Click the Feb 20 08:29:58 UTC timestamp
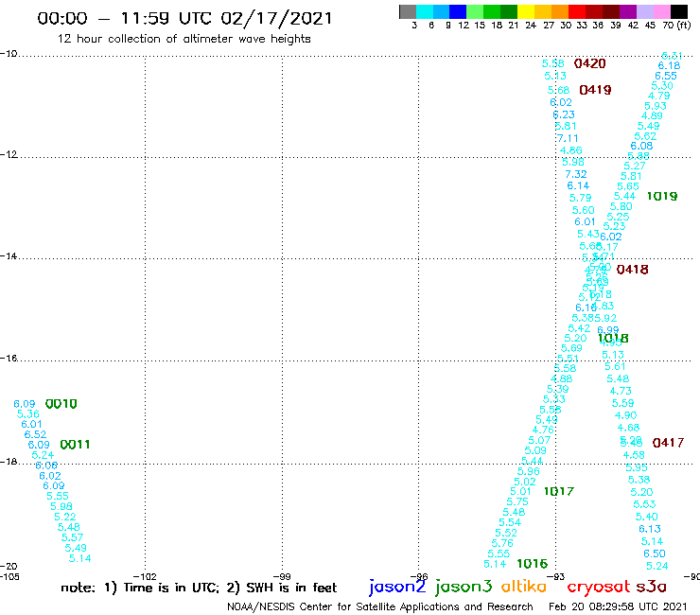The image size is (700, 615). point(618,607)
